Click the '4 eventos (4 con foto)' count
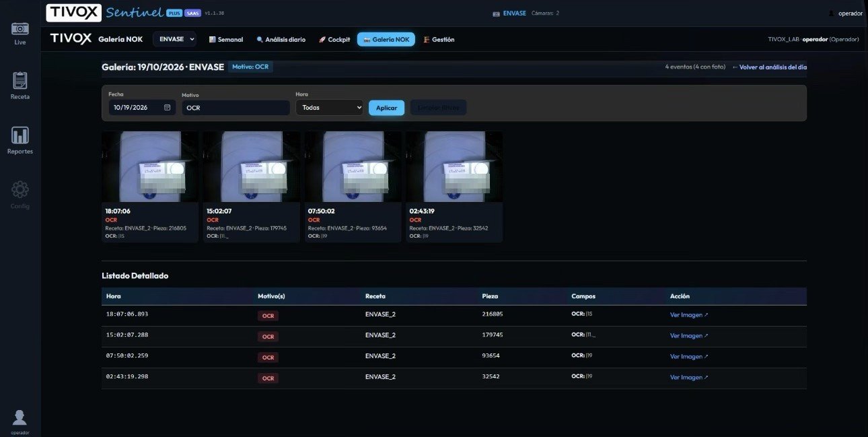Screen dimensions: 868x437 (695, 67)
